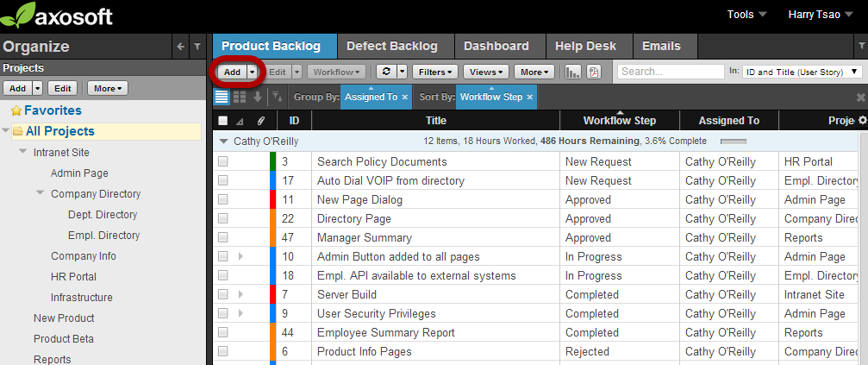868x365 pixels.
Task: Click the small triangle flag column header
Action: click(240, 122)
